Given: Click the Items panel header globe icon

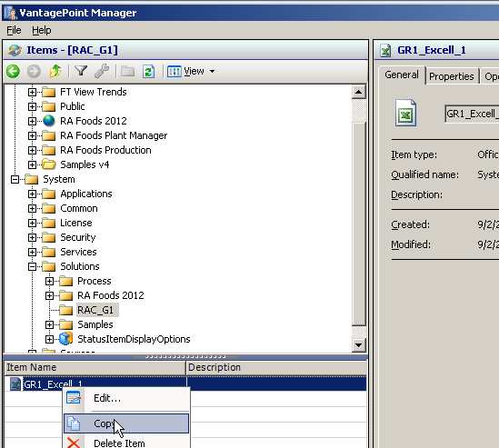Looking at the screenshot, I should (15, 50).
